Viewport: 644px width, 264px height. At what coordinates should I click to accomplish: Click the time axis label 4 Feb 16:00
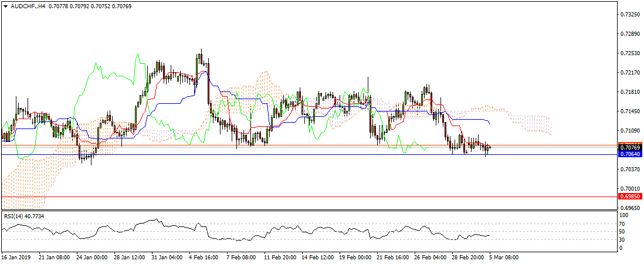click(205, 258)
